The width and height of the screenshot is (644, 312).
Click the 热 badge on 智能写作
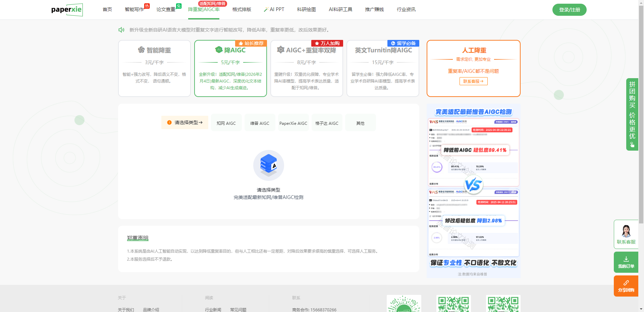click(x=147, y=6)
